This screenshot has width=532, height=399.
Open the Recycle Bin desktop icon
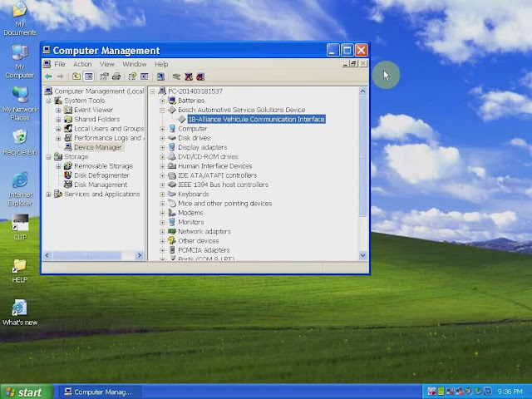click(20, 143)
